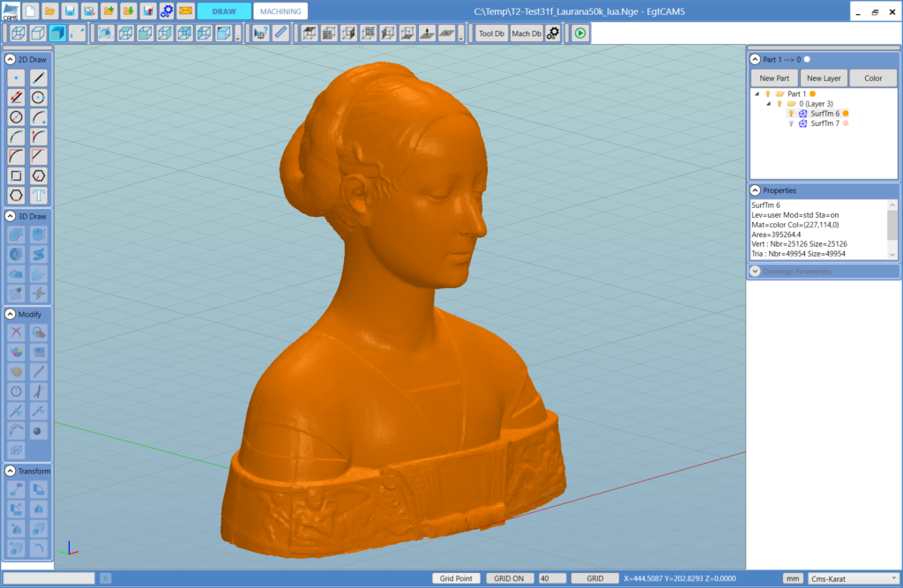Select the Text tool in 2D Draw
Screen dimensions: 903x588
point(38,195)
